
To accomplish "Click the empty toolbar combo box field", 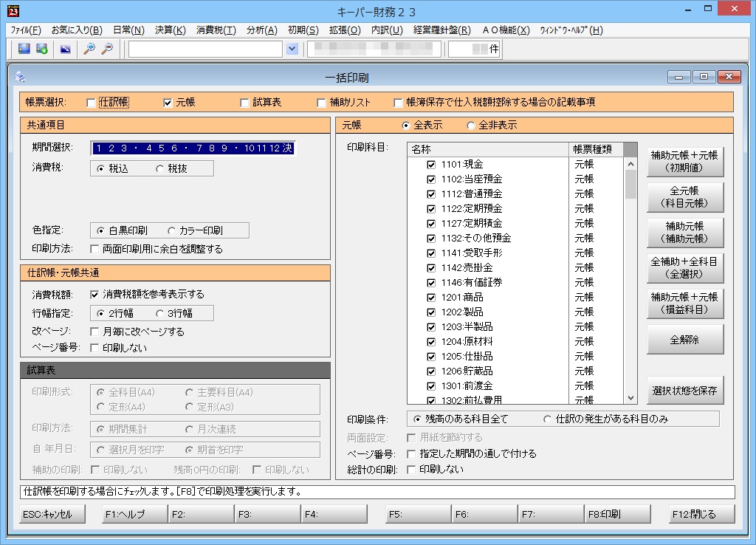I will coord(205,49).
